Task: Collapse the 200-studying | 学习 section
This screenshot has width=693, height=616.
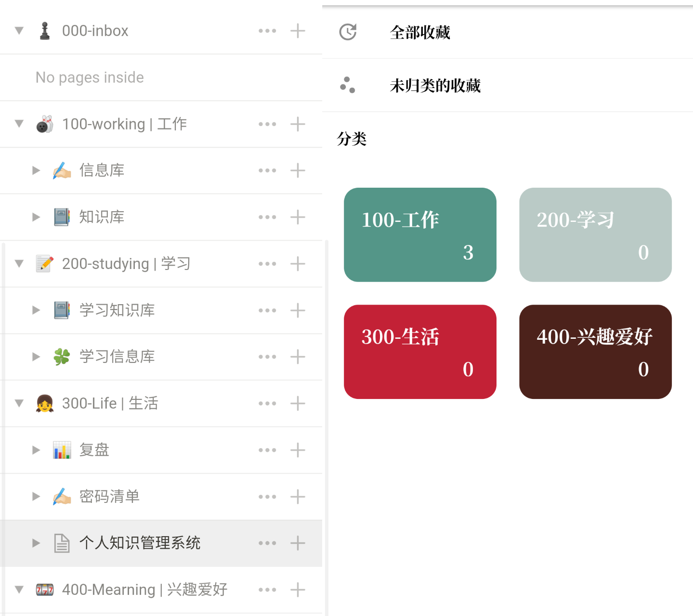Action: pos(19,264)
